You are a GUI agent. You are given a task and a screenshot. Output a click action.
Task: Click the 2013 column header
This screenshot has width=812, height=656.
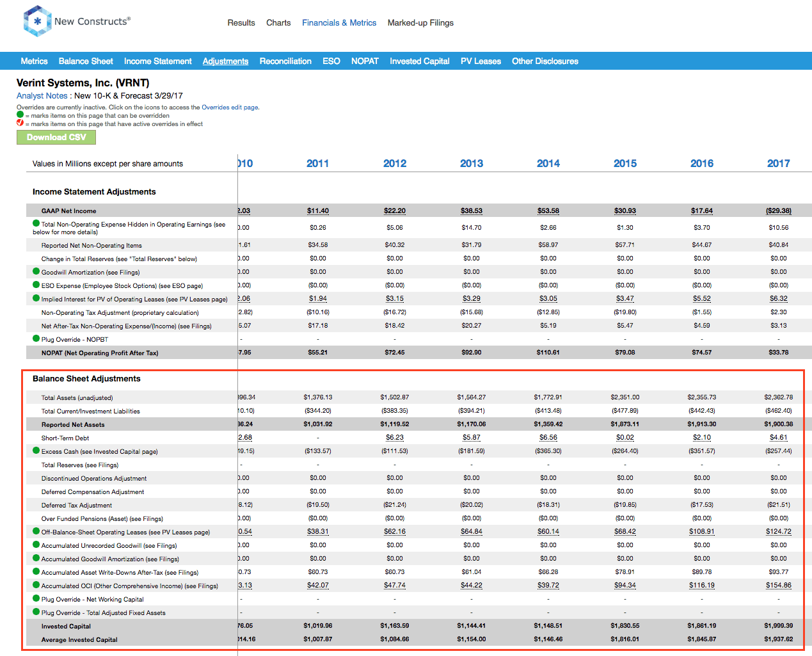pyautogui.click(x=472, y=163)
